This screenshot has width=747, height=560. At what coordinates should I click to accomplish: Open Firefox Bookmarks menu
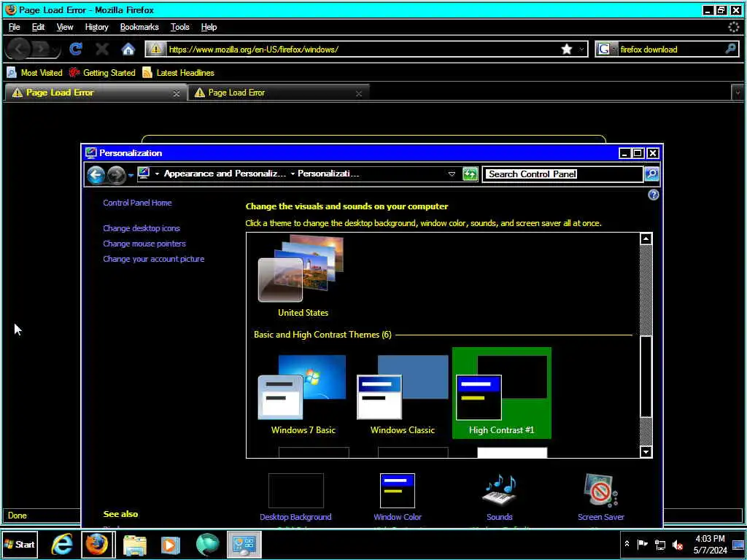coord(139,27)
